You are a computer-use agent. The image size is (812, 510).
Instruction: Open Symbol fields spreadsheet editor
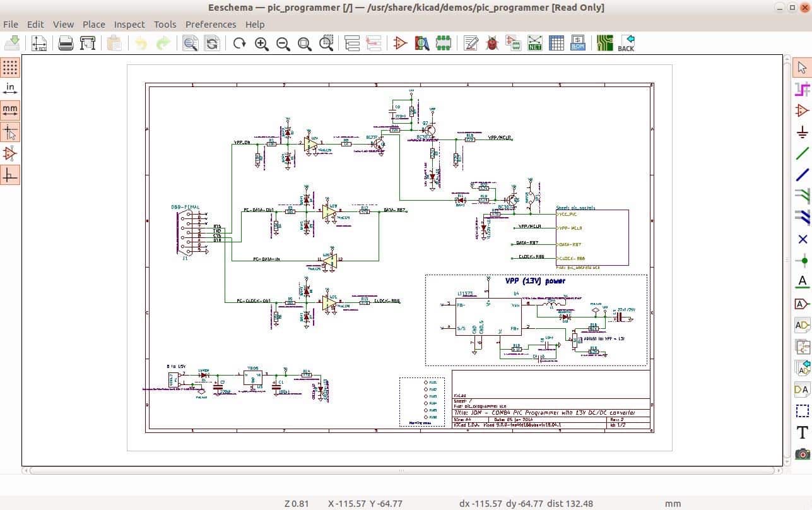coord(556,43)
